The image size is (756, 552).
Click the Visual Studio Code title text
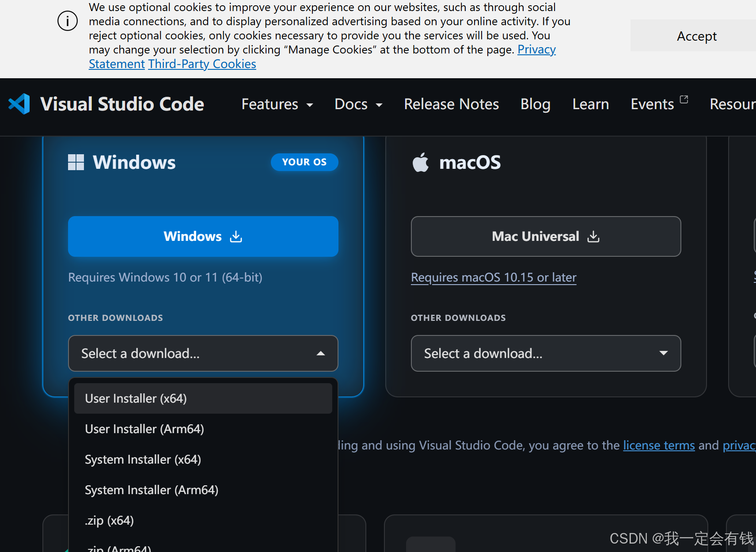click(122, 104)
